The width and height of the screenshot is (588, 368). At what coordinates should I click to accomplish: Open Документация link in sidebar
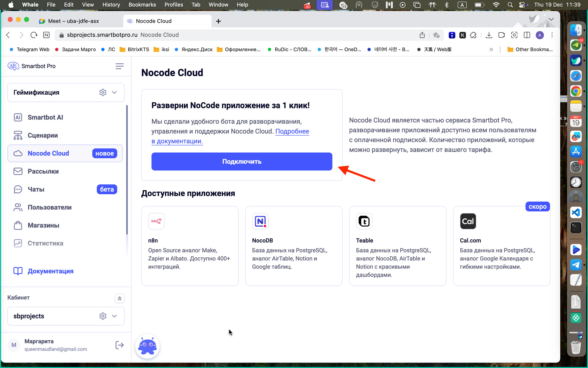click(43, 271)
